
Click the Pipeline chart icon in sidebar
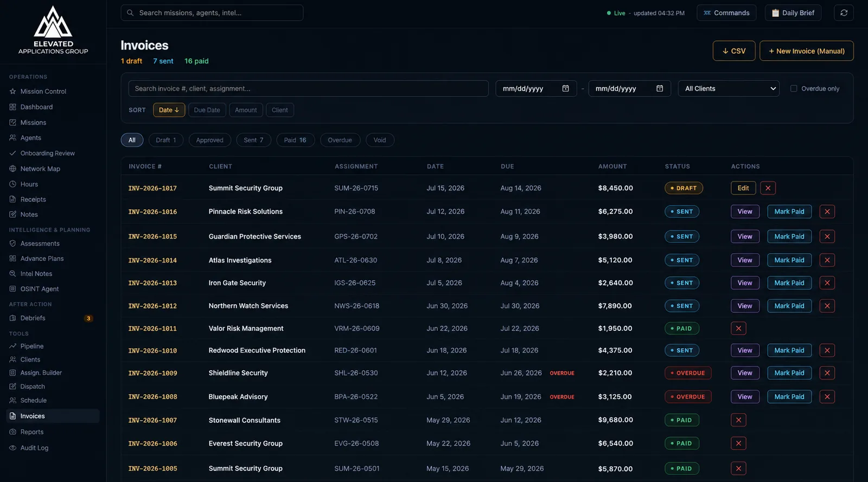click(12, 346)
